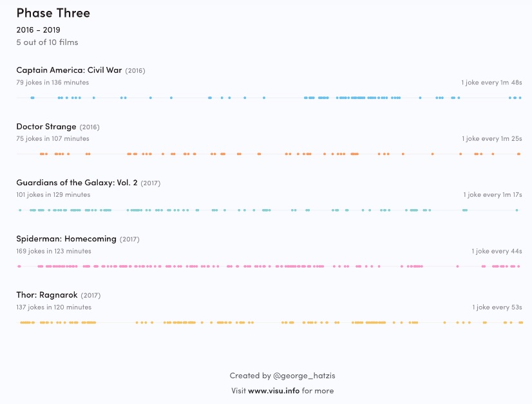The width and height of the screenshot is (532, 404).
Task: Click last orange dot on Doctor Strange timeline
Action: (519, 154)
